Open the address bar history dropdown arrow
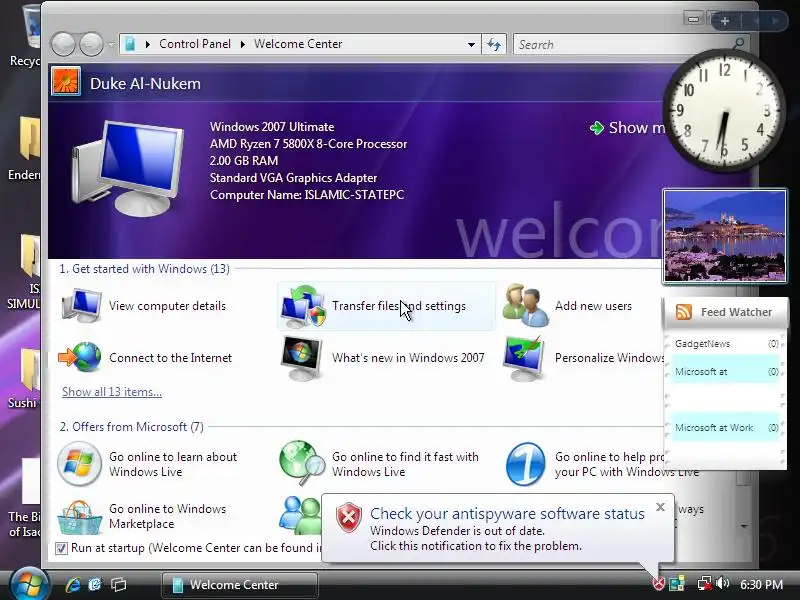The width and height of the screenshot is (800, 600). (471, 44)
